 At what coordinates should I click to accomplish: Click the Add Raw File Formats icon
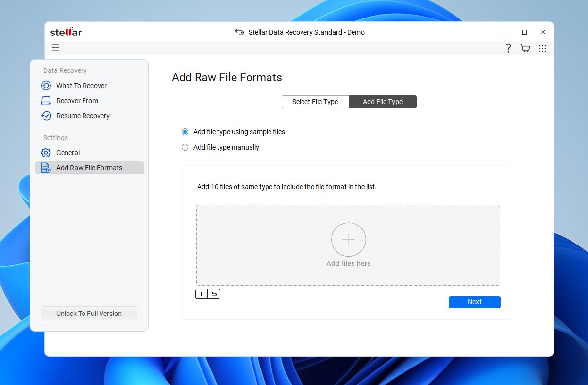click(46, 168)
